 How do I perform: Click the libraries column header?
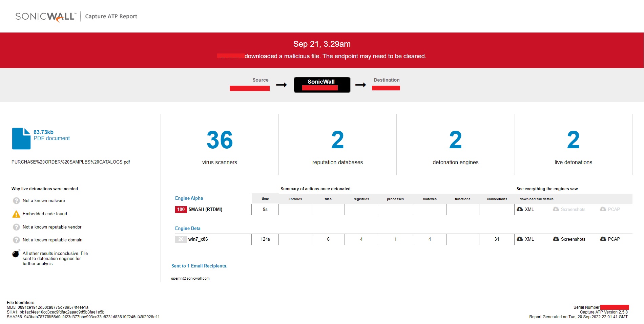coord(295,199)
